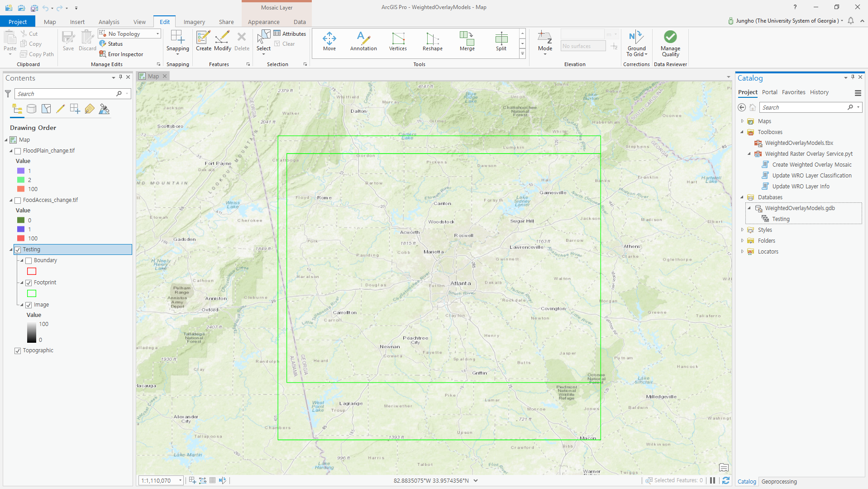Open the Modify features pane

click(x=222, y=41)
